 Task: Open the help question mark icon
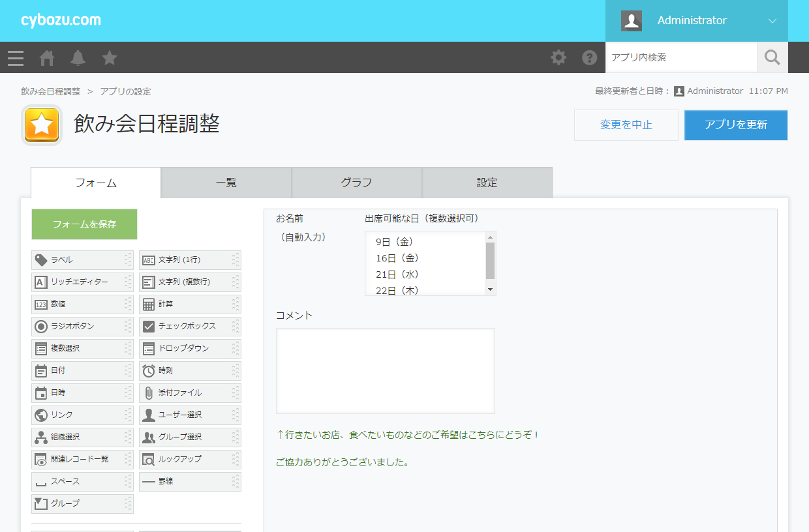(589, 57)
